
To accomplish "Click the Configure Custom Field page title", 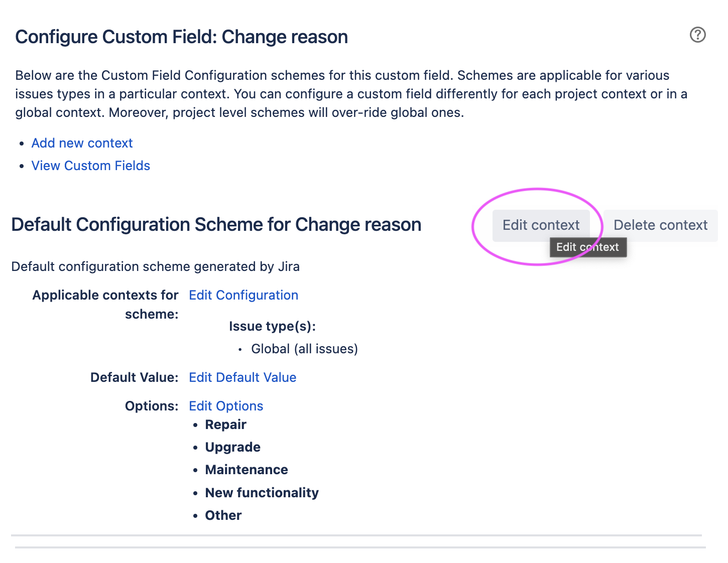I will pos(181,37).
